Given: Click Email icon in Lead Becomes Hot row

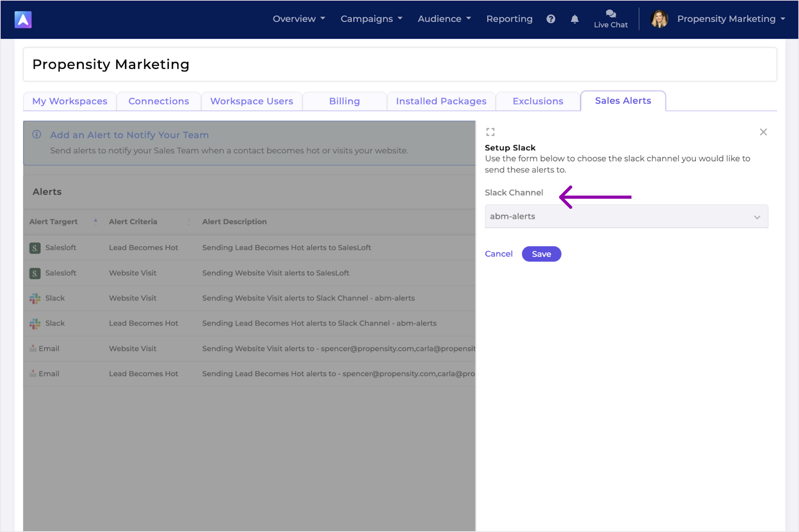Looking at the screenshot, I should click(33, 373).
